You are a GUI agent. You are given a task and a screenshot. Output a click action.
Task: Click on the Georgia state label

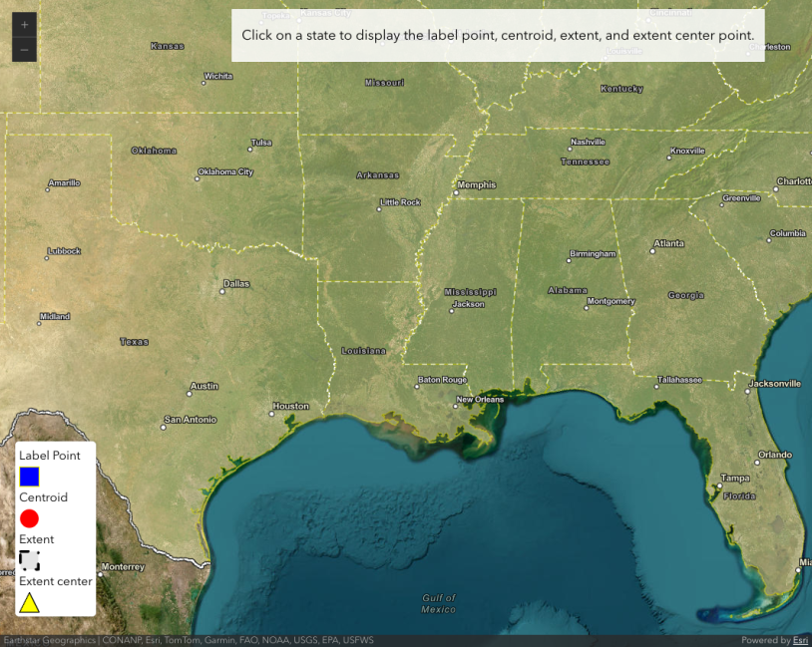[x=685, y=295]
